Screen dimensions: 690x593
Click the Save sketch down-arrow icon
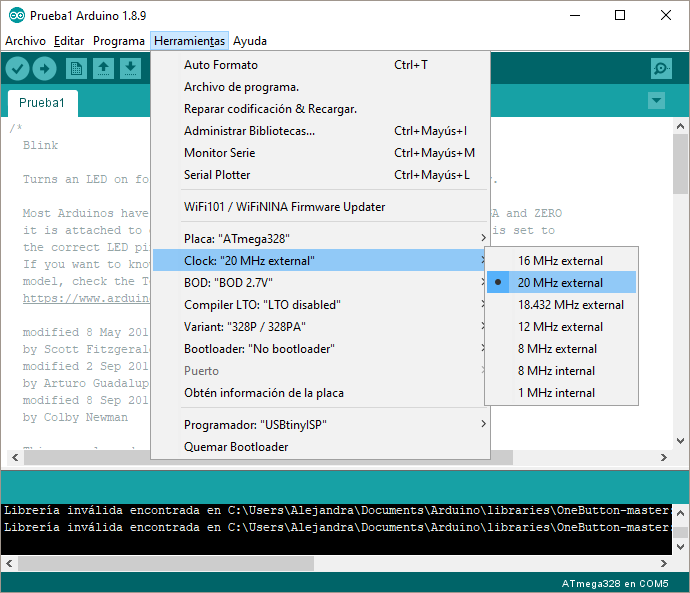(x=130, y=69)
